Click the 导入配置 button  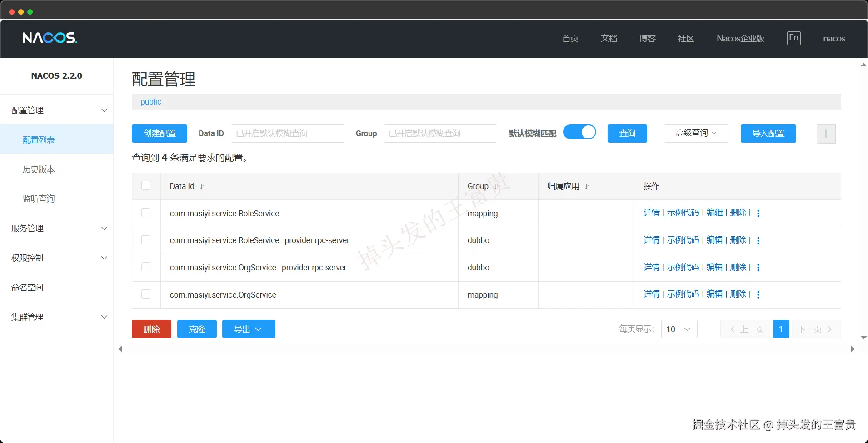768,134
